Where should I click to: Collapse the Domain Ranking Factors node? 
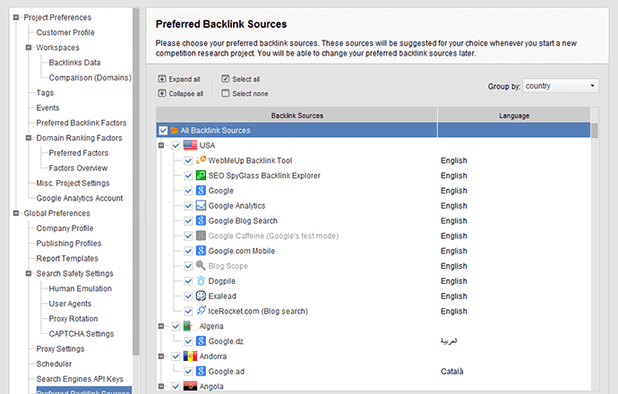click(x=28, y=138)
